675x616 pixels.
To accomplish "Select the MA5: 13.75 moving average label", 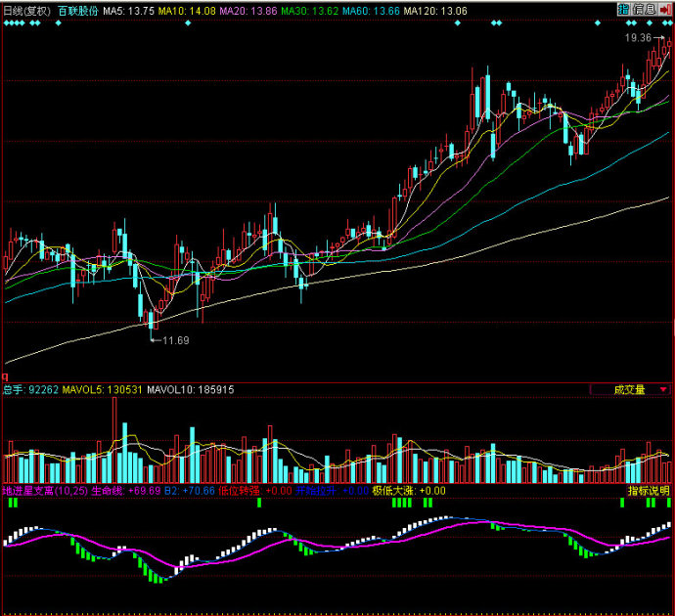I will (128, 11).
